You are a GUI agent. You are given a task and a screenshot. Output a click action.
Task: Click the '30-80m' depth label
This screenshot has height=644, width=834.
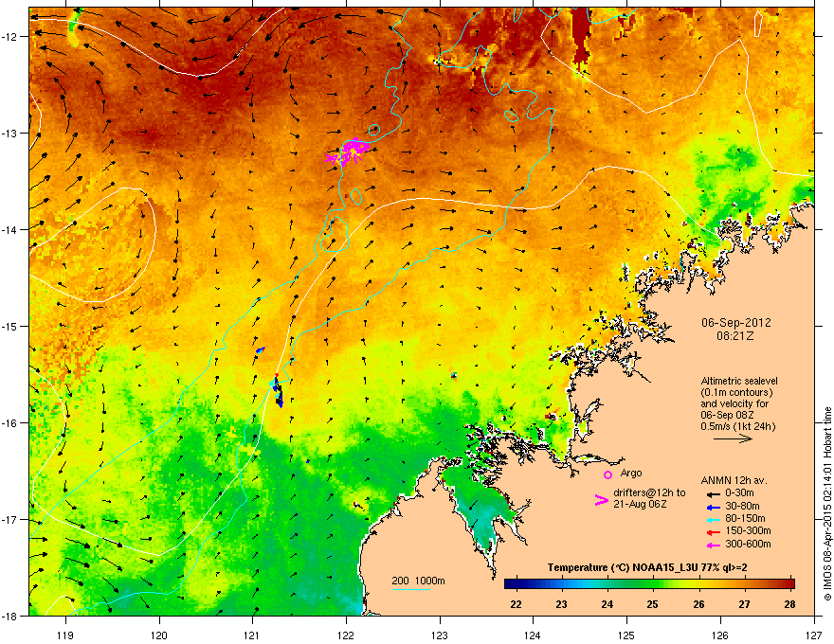tap(742, 506)
